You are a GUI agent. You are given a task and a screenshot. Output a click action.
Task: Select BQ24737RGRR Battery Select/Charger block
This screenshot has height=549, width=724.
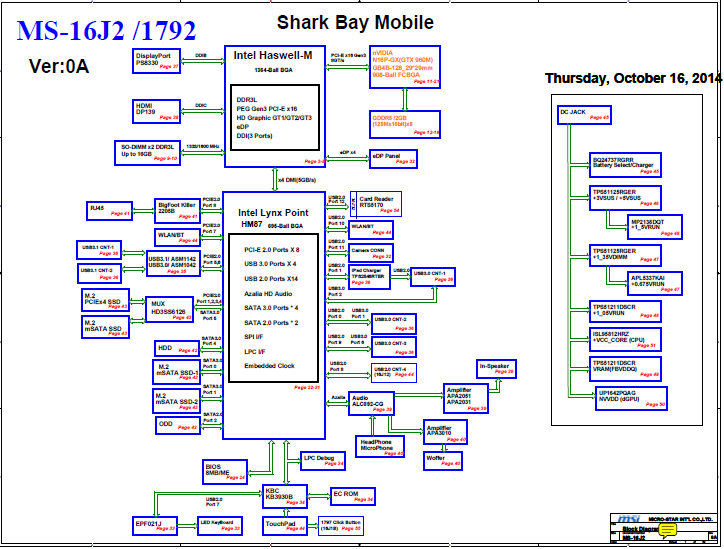(x=626, y=164)
